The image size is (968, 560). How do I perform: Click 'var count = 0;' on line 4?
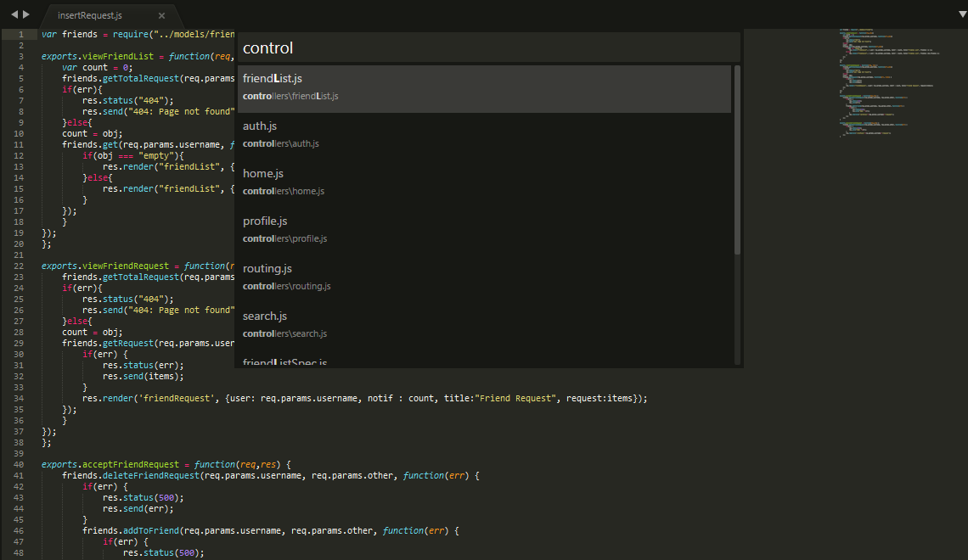[x=97, y=67]
